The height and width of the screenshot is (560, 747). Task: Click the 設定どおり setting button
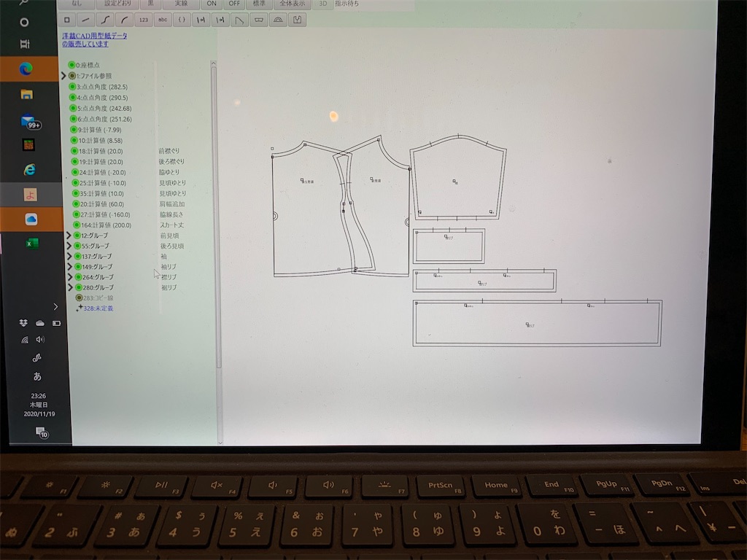pos(117,4)
